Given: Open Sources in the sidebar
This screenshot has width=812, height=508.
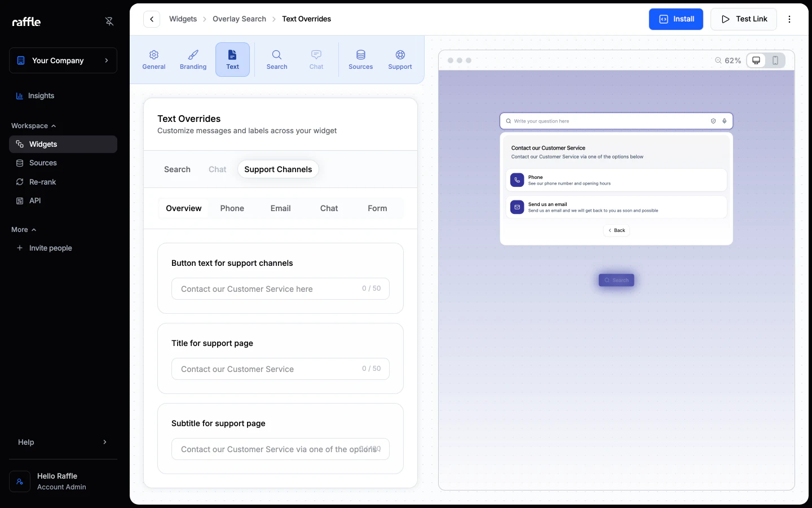Looking at the screenshot, I should tap(63, 163).
